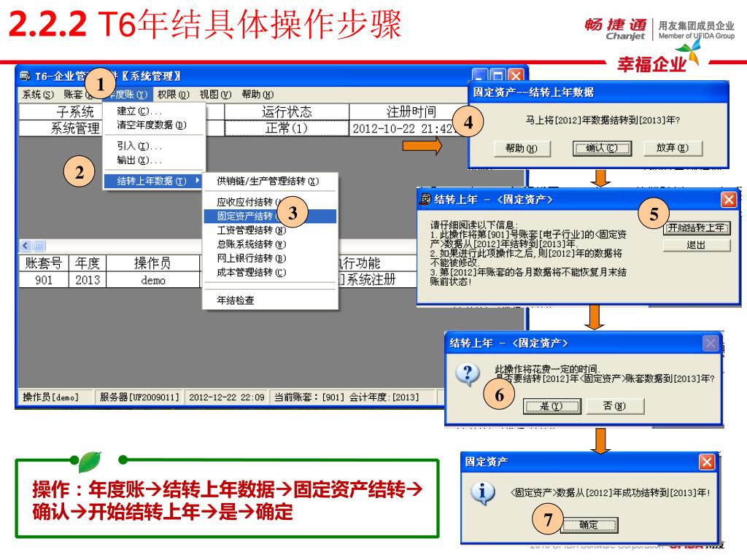
Task: Click 服务器[UF2009011] in status bar
Action: tap(139, 397)
